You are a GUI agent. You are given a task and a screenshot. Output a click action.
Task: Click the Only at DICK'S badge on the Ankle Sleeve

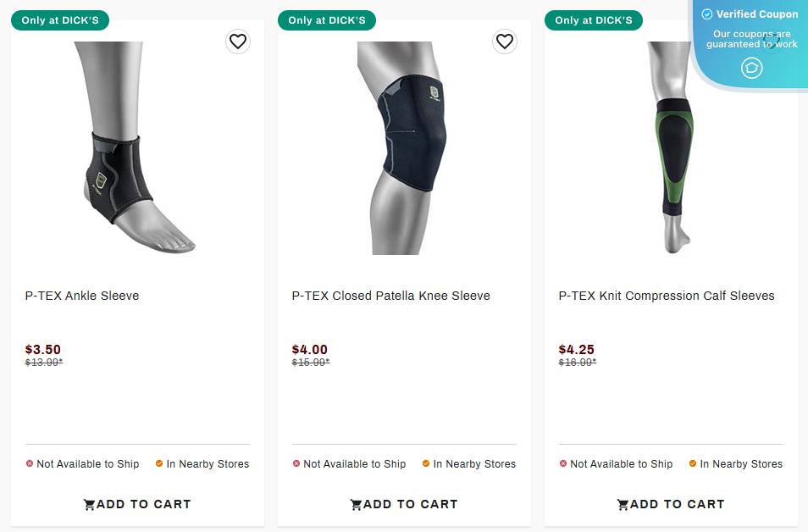tap(60, 20)
